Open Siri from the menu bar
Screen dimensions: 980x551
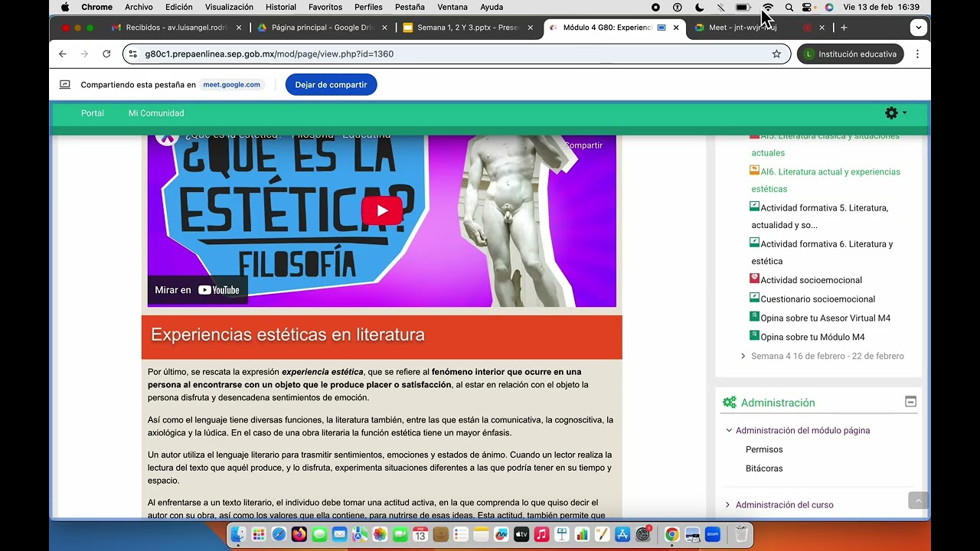(828, 7)
